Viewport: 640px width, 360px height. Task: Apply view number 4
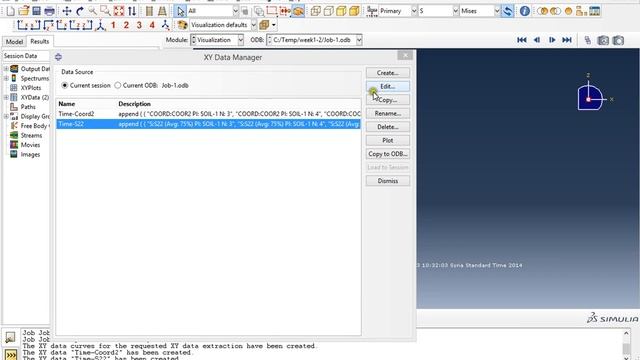coord(152,25)
